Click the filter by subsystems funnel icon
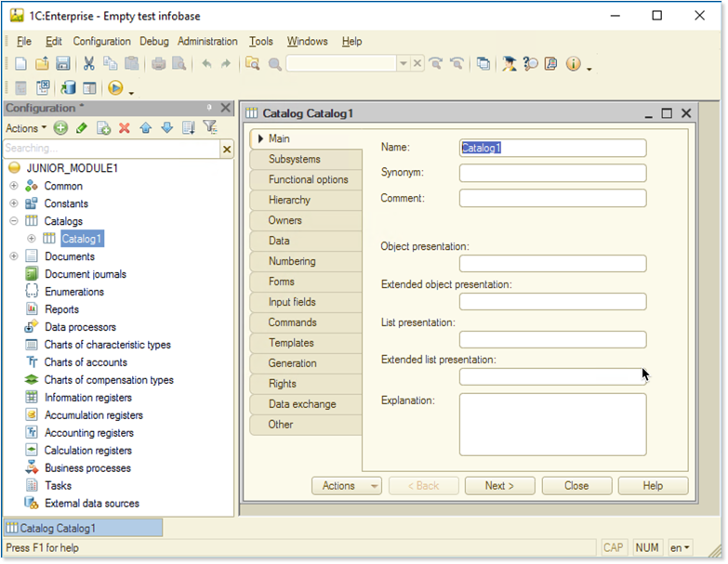 (x=210, y=128)
